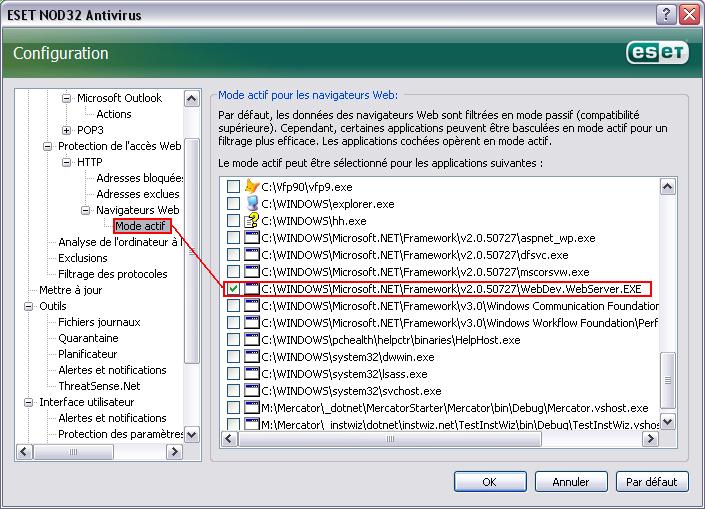Viewport: 705px width, 509px height.
Task: Tick the aspnet_wp.exe checkbox
Action: (x=233, y=237)
